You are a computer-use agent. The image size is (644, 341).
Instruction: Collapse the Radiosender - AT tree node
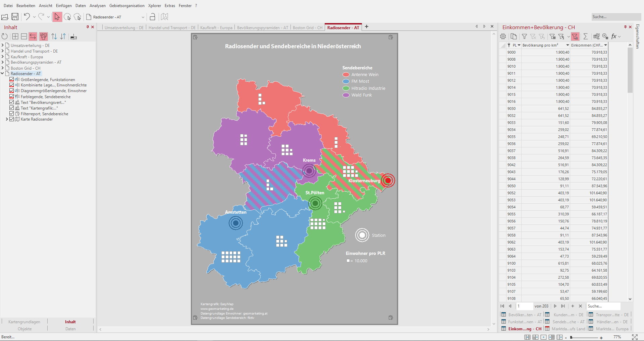pyautogui.click(x=3, y=73)
